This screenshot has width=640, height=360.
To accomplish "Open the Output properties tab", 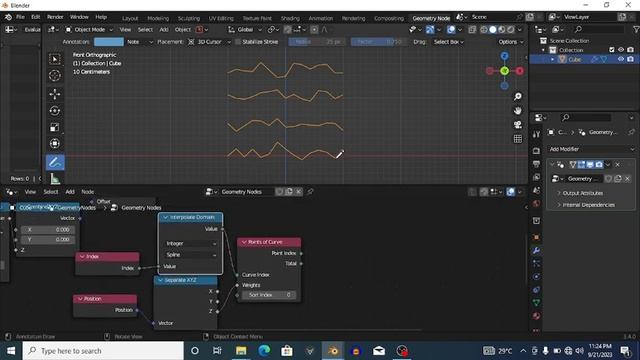I will point(536,164).
